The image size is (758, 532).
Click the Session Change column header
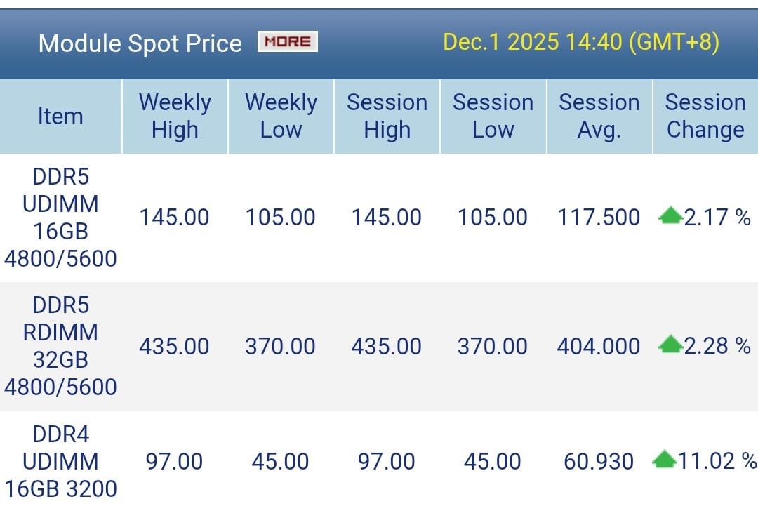(x=705, y=117)
